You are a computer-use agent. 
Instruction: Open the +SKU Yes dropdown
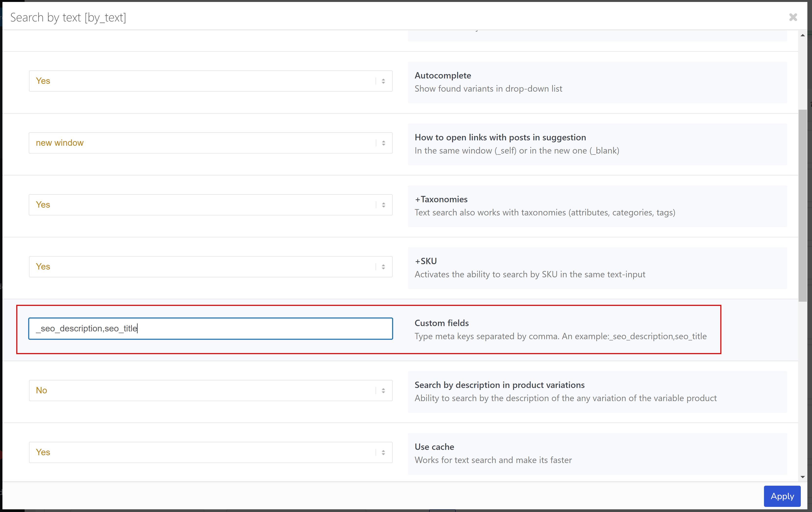210,267
